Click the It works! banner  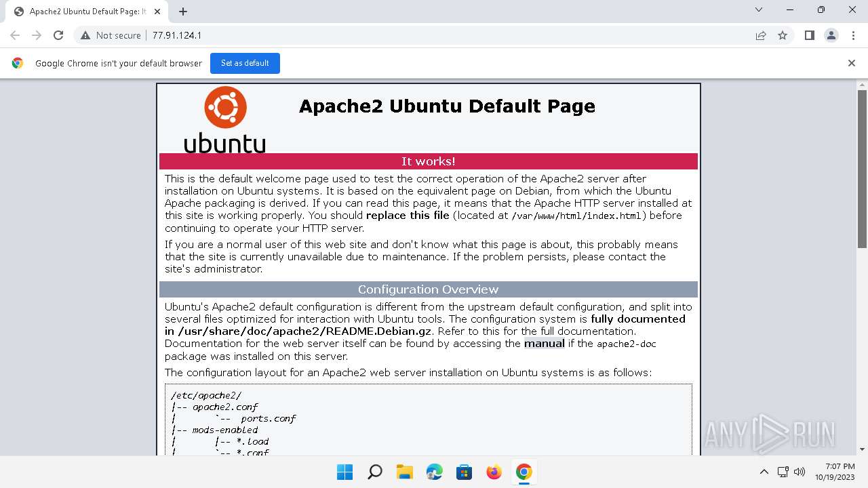click(x=429, y=161)
